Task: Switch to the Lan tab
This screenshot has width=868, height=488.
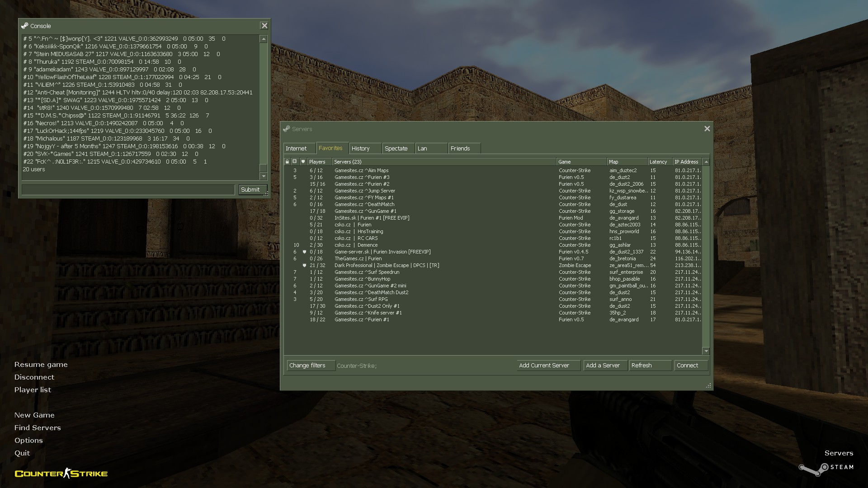Action: tap(431, 148)
